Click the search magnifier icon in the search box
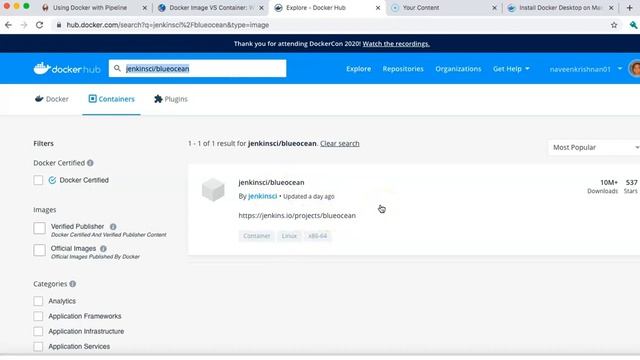640x360 pixels. [x=117, y=69]
